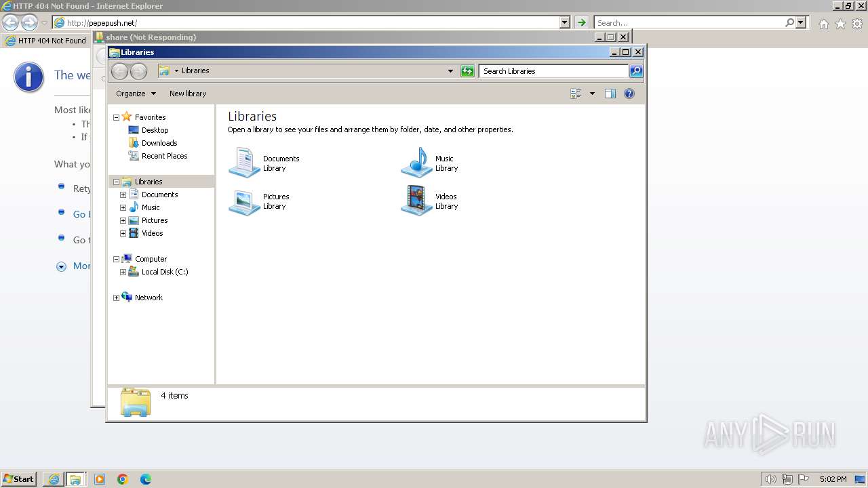Open Windows Media Player from taskbar
Screen dimensions: 868x488
[x=100, y=479]
